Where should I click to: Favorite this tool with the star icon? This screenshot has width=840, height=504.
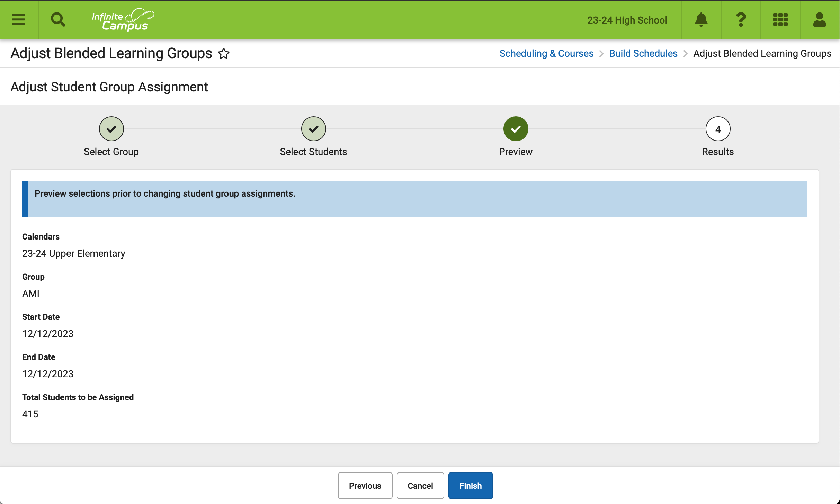224,54
